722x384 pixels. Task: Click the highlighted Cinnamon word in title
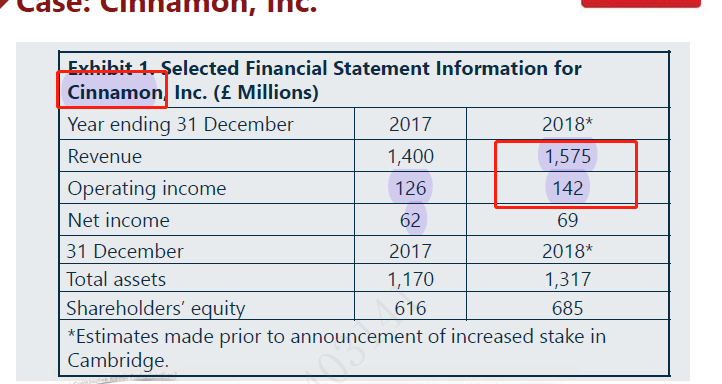[x=115, y=92]
